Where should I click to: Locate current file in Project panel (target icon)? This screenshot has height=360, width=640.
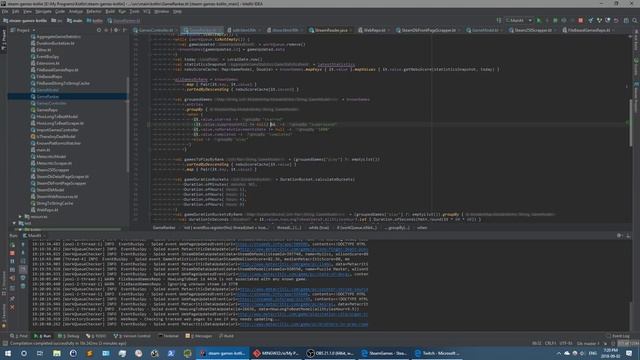99,30
